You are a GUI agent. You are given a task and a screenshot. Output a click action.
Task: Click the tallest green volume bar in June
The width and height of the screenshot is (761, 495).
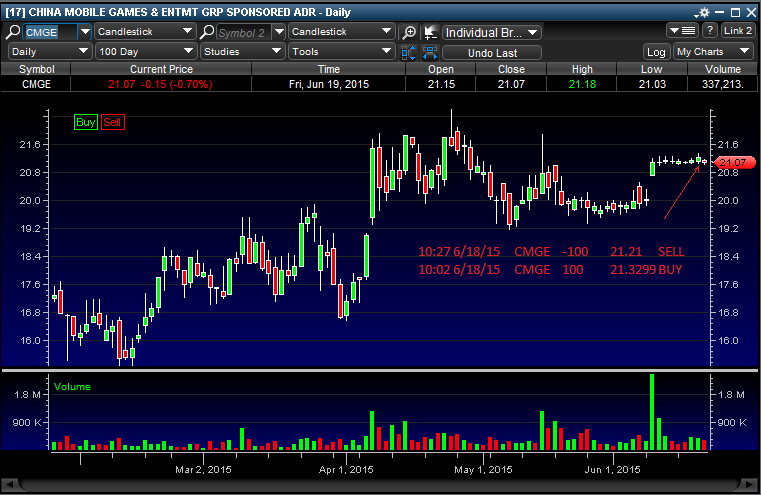(x=652, y=412)
